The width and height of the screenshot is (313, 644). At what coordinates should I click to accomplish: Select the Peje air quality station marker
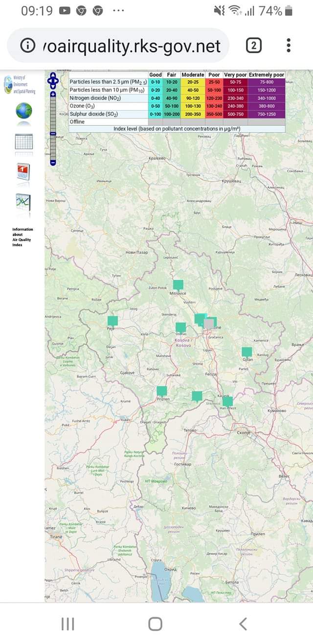(113, 321)
